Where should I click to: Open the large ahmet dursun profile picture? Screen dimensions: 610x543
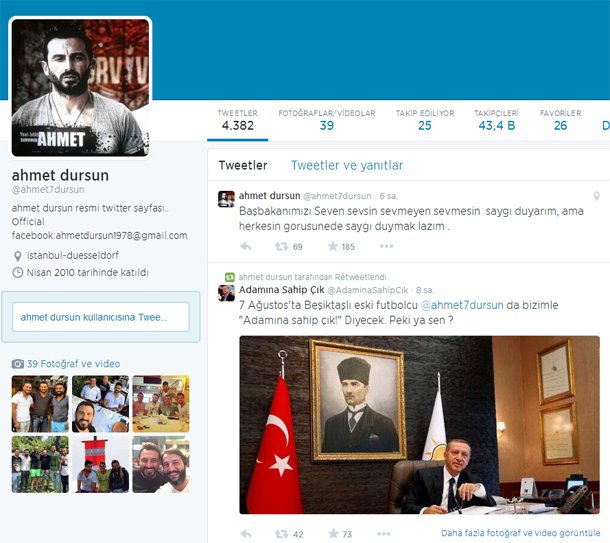[x=81, y=87]
